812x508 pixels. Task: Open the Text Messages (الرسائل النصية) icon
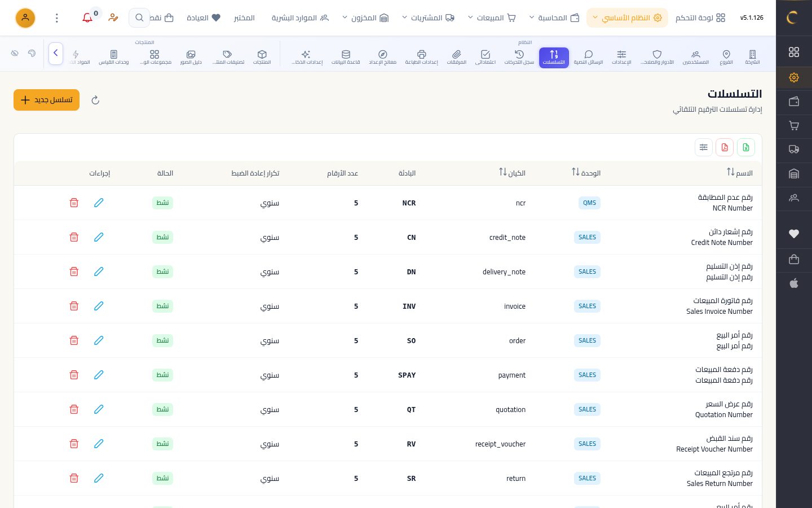coord(588,57)
